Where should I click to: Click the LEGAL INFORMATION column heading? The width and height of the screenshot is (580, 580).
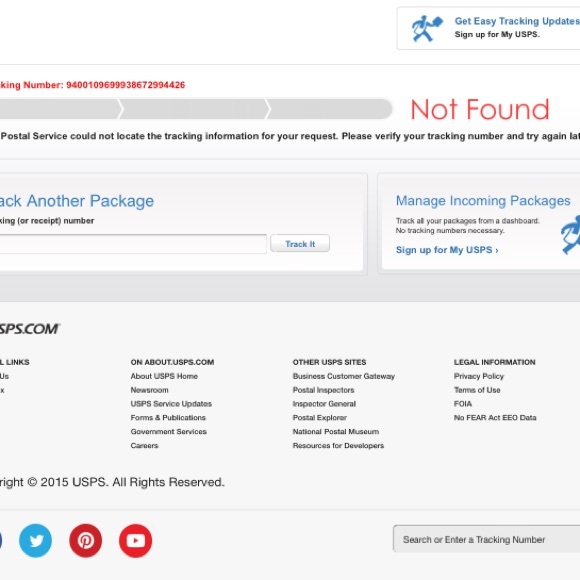(495, 362)
